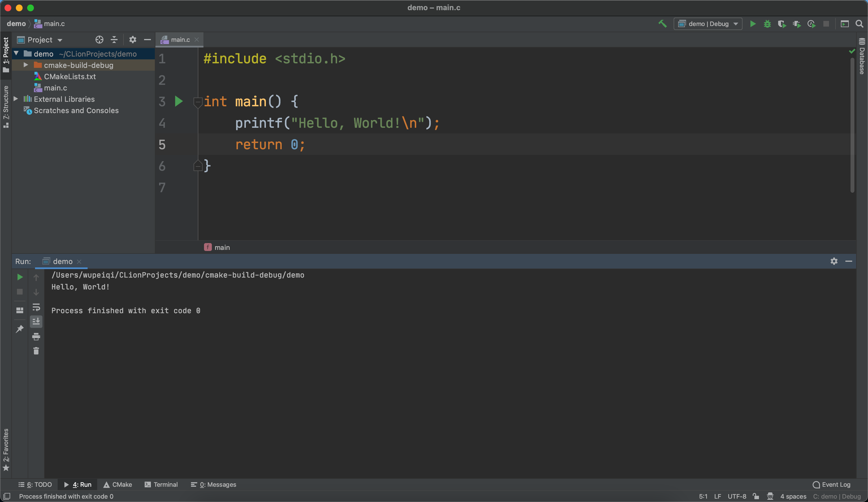Rerun demo from the Run panel

pos(19,277)
